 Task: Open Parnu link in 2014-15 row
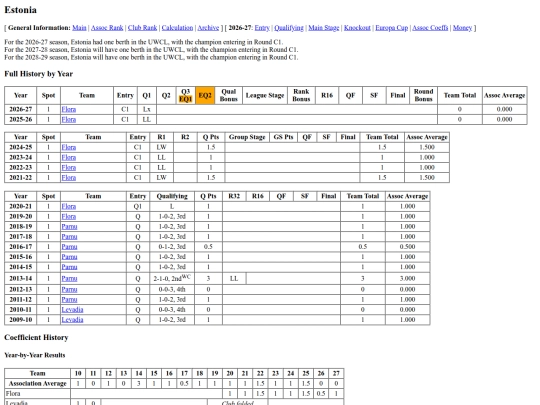(69, 267)
